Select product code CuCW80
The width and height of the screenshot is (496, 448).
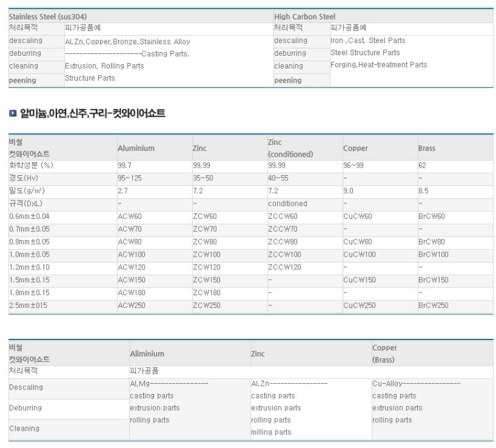[358, 242]
